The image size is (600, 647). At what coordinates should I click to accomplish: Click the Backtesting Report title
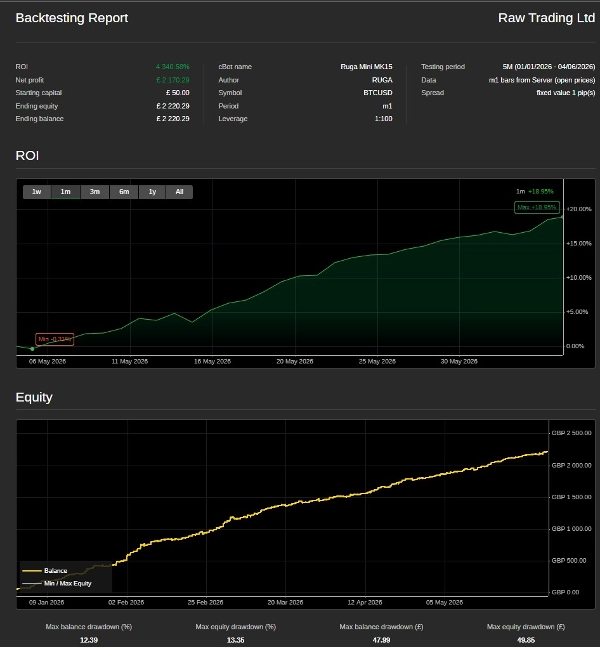pos(72,18)
